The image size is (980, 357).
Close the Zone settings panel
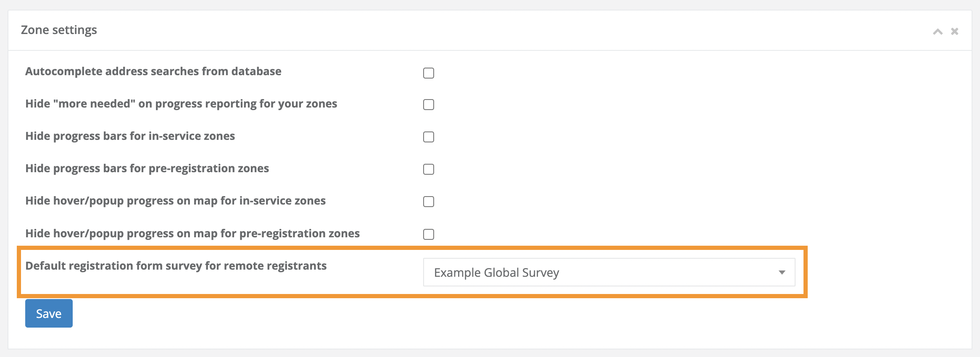point(955,31)
